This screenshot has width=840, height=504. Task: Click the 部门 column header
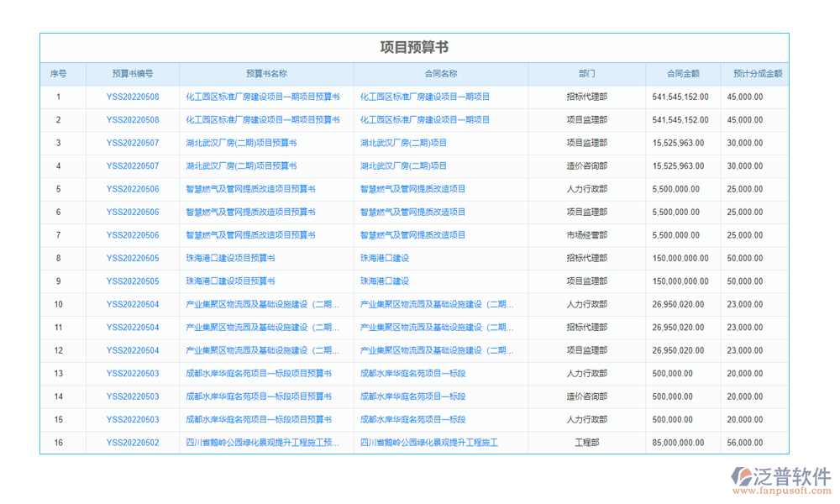click(x=585, y=73)
